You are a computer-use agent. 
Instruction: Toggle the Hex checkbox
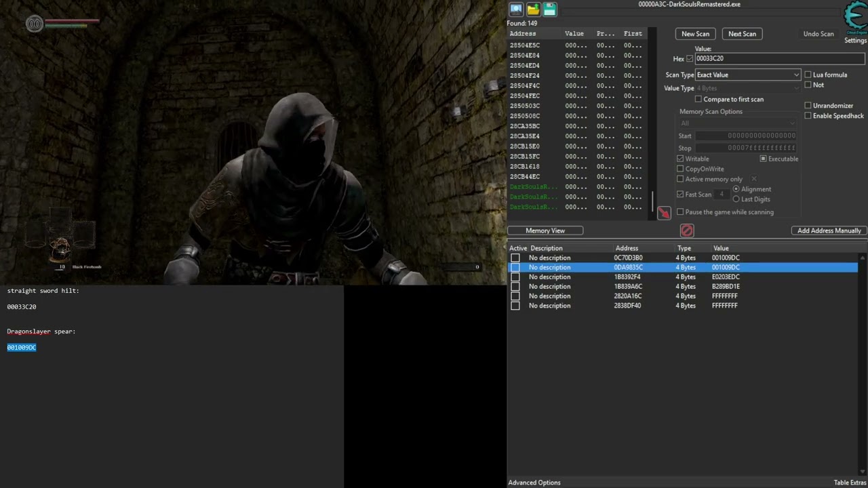pos(690,59)
